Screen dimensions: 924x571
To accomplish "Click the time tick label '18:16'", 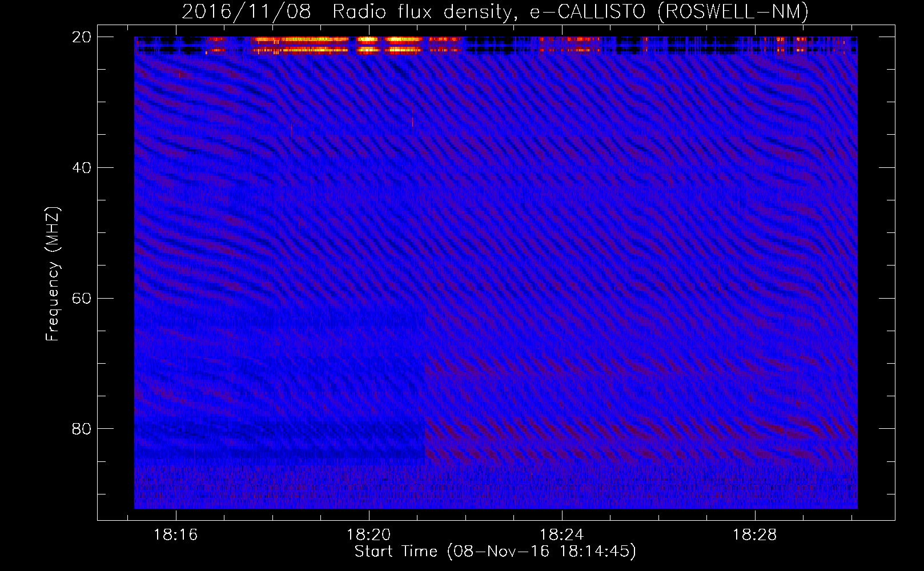I will pos(176,535).
